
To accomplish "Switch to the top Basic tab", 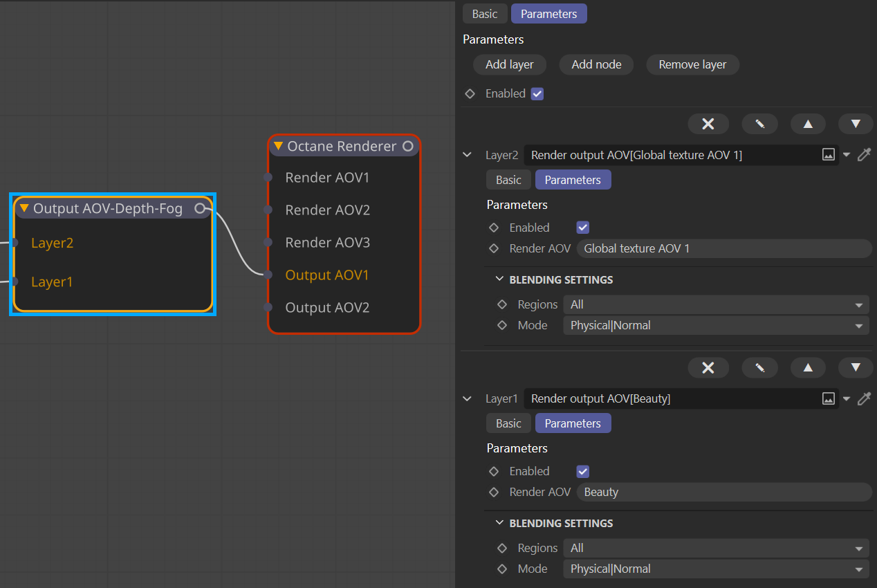I will coord(484,14).
